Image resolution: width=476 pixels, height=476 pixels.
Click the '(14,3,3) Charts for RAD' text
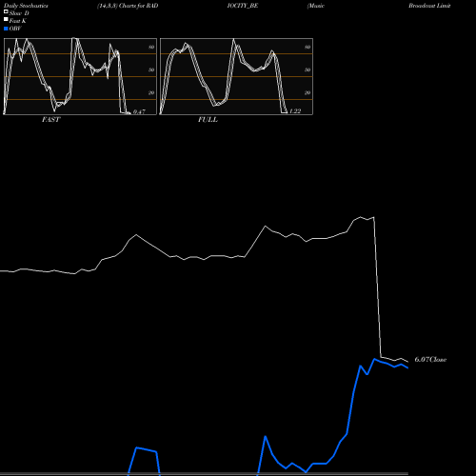[x=128, y=6]
